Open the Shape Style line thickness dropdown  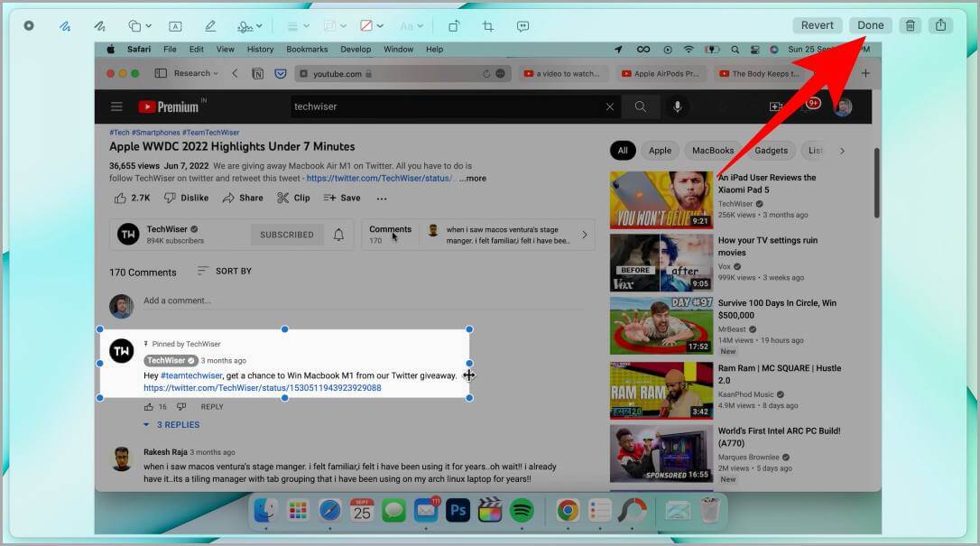click(x=298, y=26)
